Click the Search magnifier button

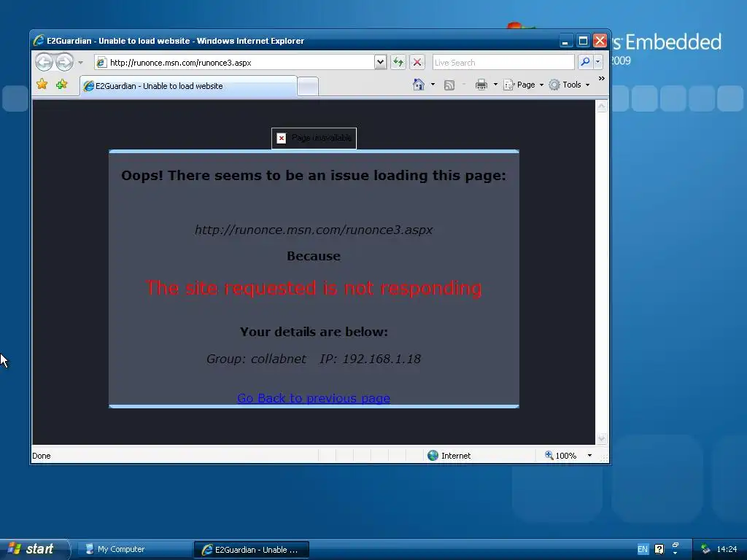[585, 62]
